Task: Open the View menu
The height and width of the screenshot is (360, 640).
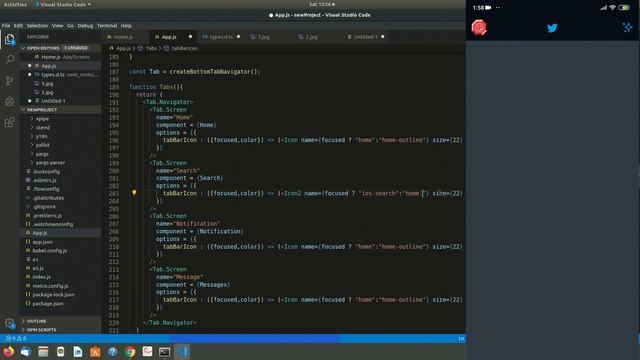Action: pyautogui.click(x=58, y=25)
